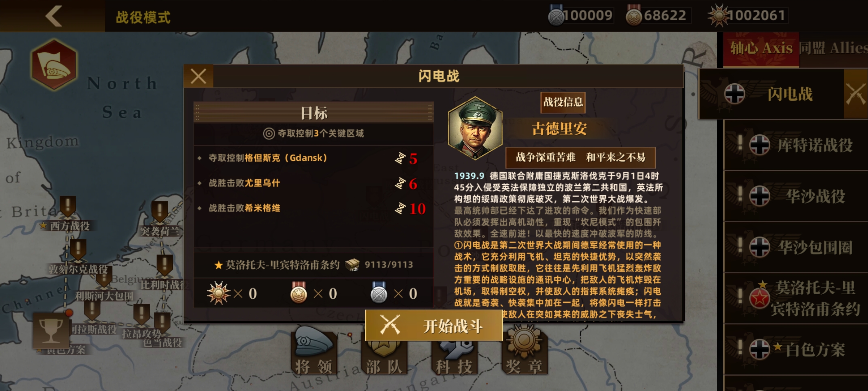The height and width of the screenshot is (391, 868).
Task: Select 白色方案 from campaign list
Action: [x=796, y=350]
